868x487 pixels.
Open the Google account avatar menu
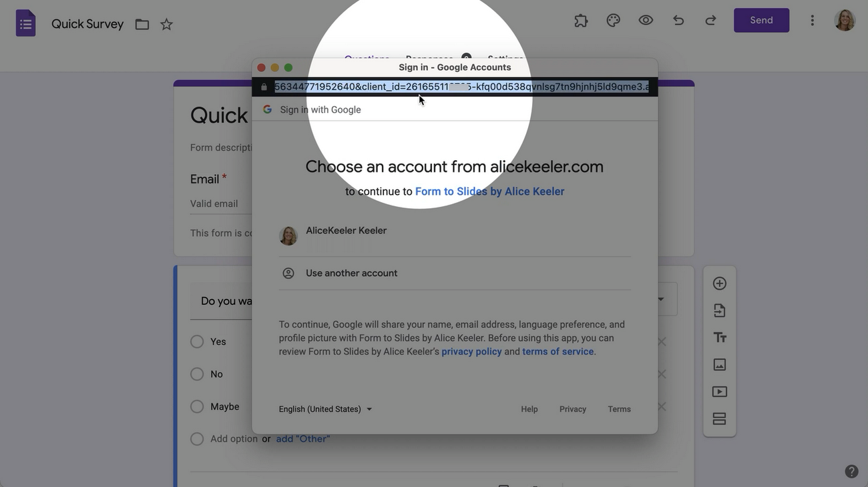[845, 20]
